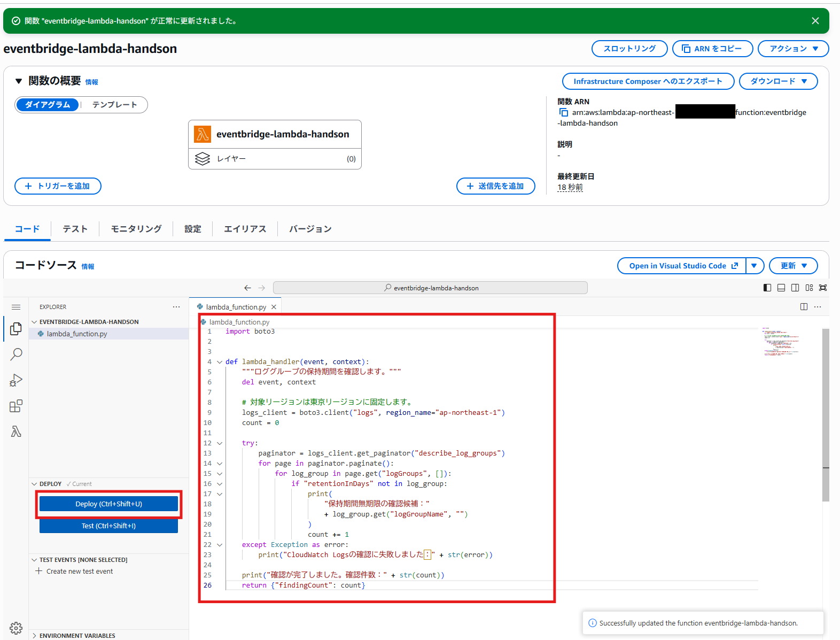Go forward in the editor navigation
This screenshot has height=640, width=840.
[x=262, y=288]
